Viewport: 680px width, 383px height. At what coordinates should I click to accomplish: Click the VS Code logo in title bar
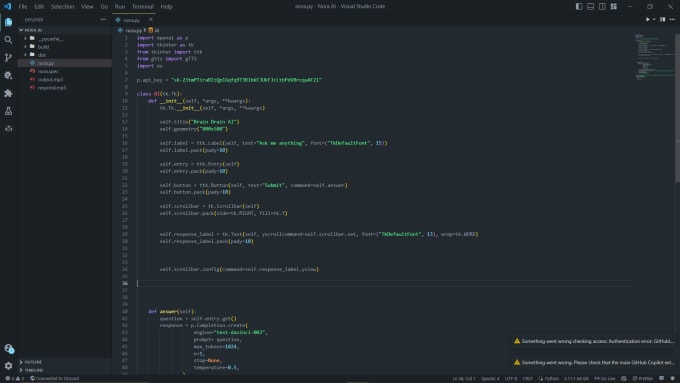coord(7,7)
